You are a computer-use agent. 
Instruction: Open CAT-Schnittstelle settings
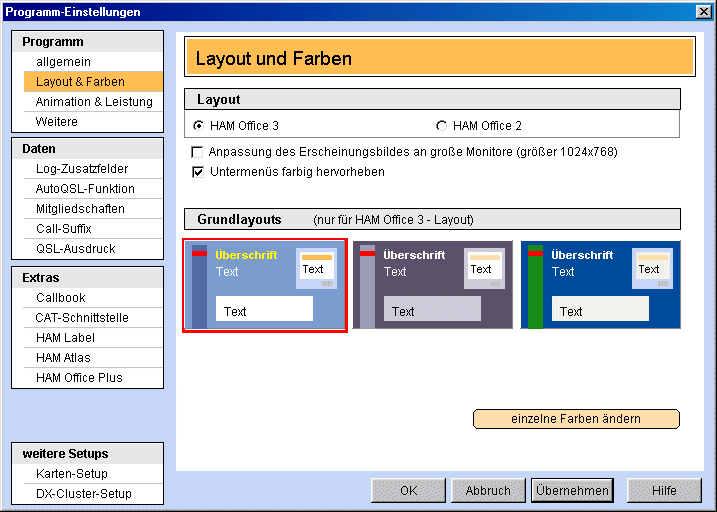pos(93,318)
